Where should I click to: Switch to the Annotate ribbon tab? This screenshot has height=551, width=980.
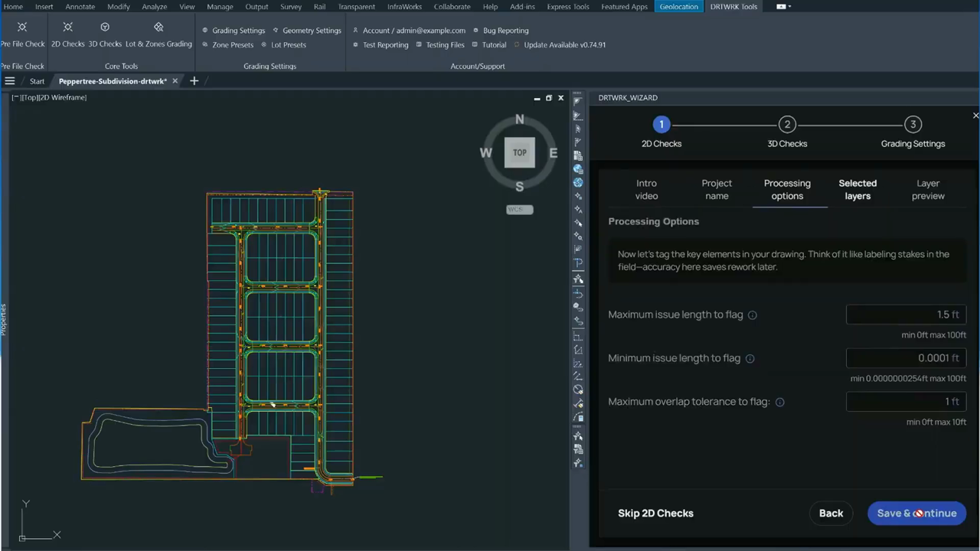tap(80, 7)
